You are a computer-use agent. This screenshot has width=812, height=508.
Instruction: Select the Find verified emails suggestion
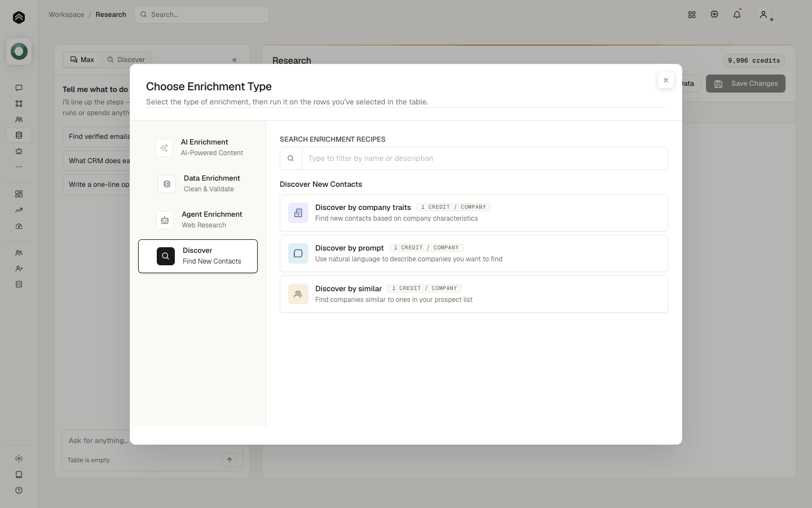[x=96, y=137]
